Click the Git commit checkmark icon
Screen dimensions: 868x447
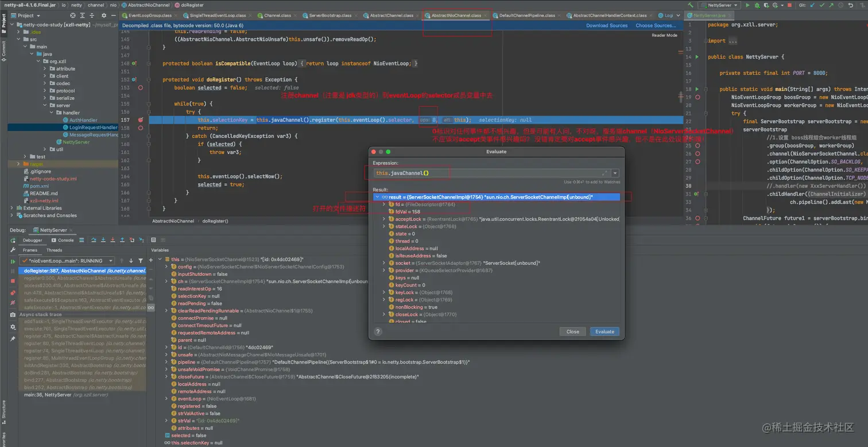(822, 5)
